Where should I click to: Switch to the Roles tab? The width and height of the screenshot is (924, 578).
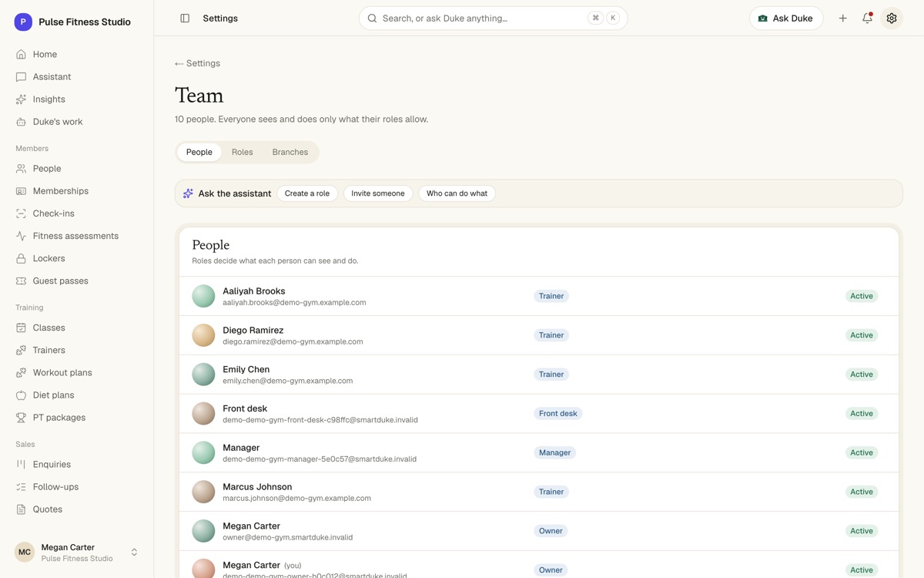(x=243, y=153)
